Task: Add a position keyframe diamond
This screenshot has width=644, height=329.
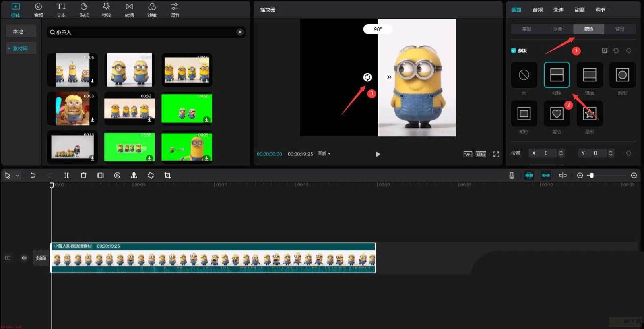Action: pyautogui.click(x=629, y=153)
